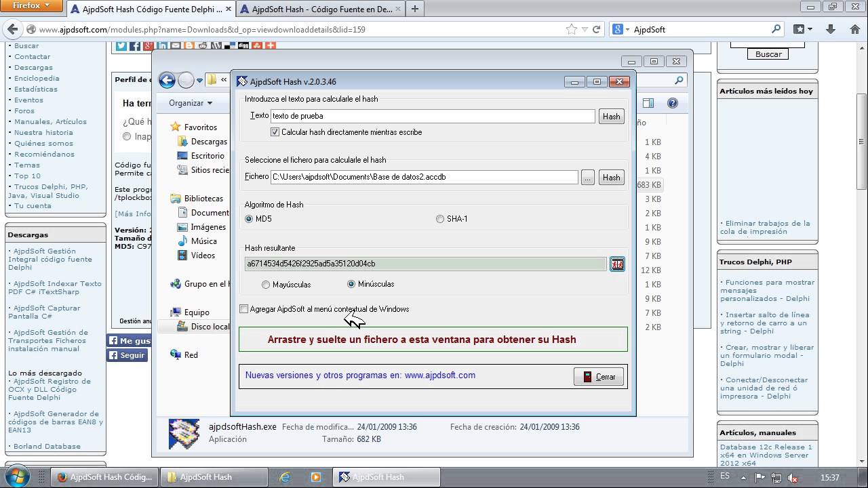Screen dimensions: 868x488
Task: Switch to first Firefox tab 'AjpdSoft Hash Código Fuente Delphi'
Action: tap(151, 9)
